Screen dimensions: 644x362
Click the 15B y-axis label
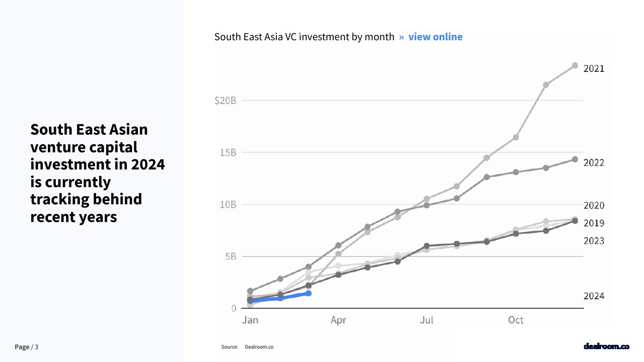(227, 153)
